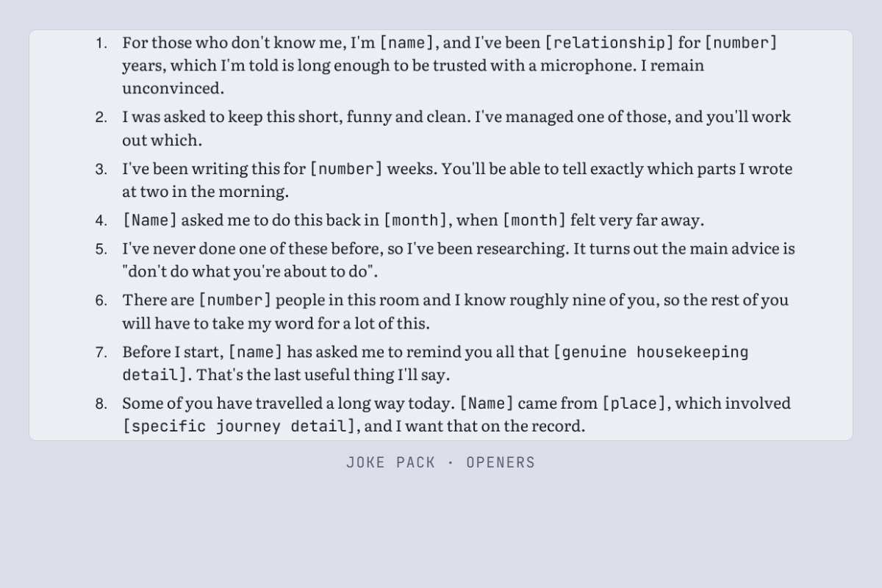Click the [Name] placeholder before 'came from'
Screen dimensions: 882x588
[x=487, y=404]
